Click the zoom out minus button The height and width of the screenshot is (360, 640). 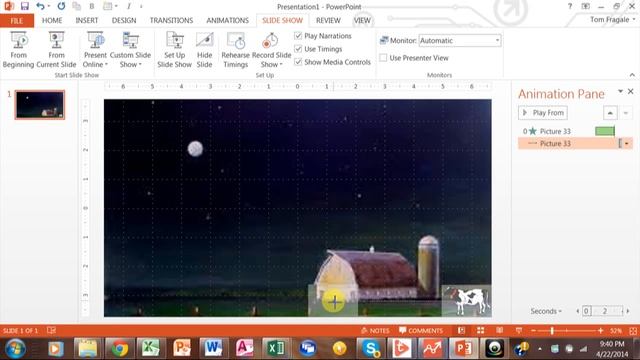tap(533, 331)
